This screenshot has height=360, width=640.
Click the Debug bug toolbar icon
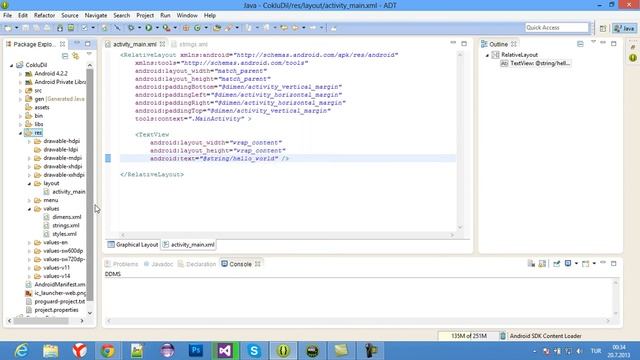tap(131, 28)
